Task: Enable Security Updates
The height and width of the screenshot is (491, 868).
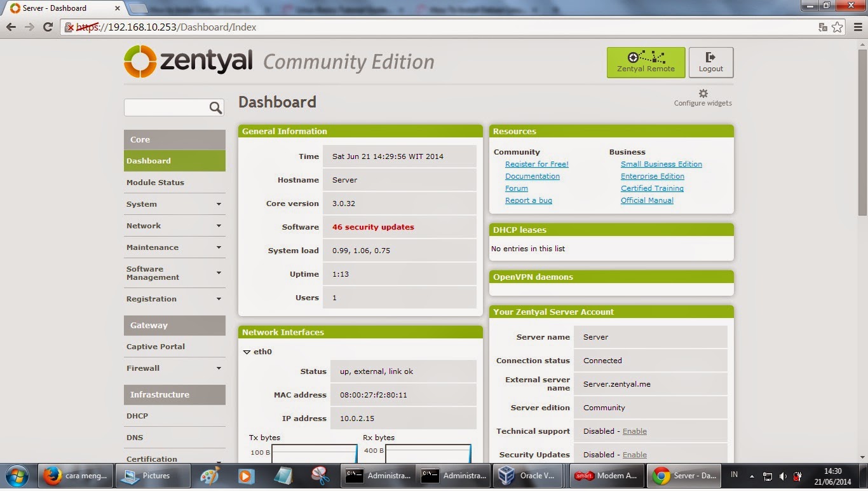Action: [635, 455]
